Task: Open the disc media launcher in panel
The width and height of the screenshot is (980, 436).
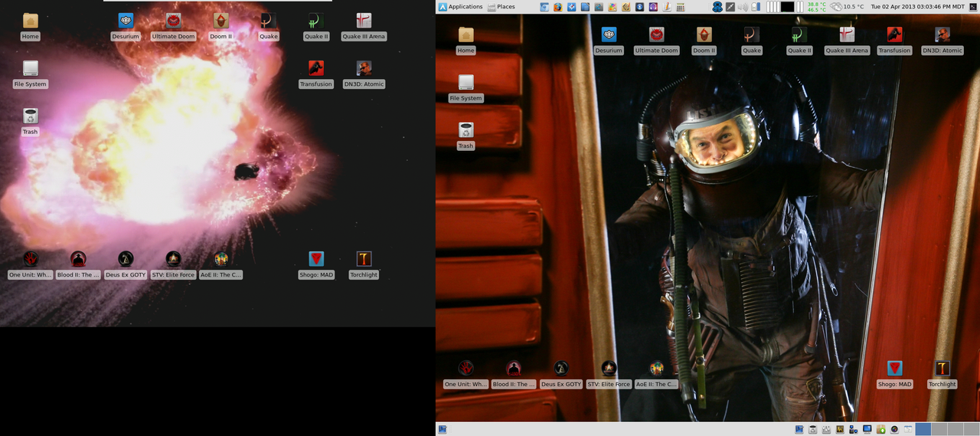Action: coord(639,7)
